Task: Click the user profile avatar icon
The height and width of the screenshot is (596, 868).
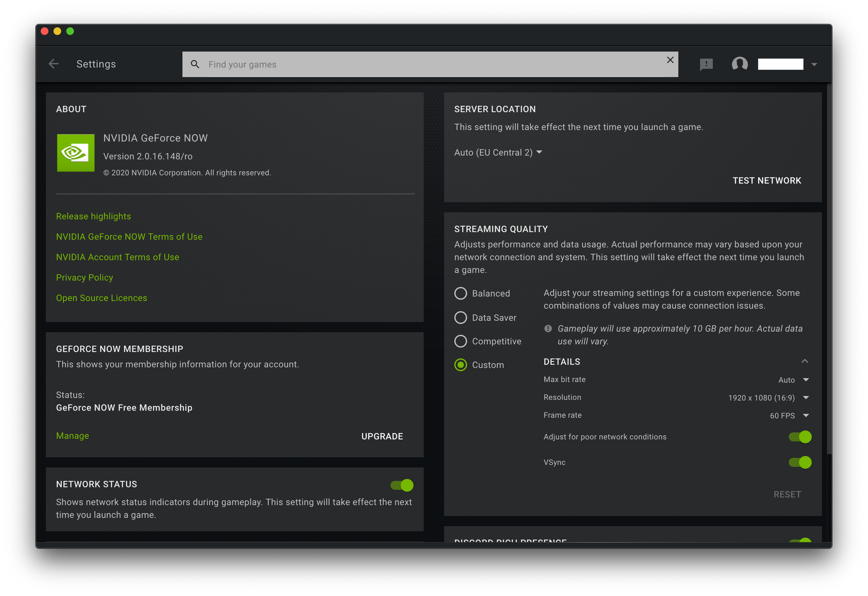Action: (740, 64)
